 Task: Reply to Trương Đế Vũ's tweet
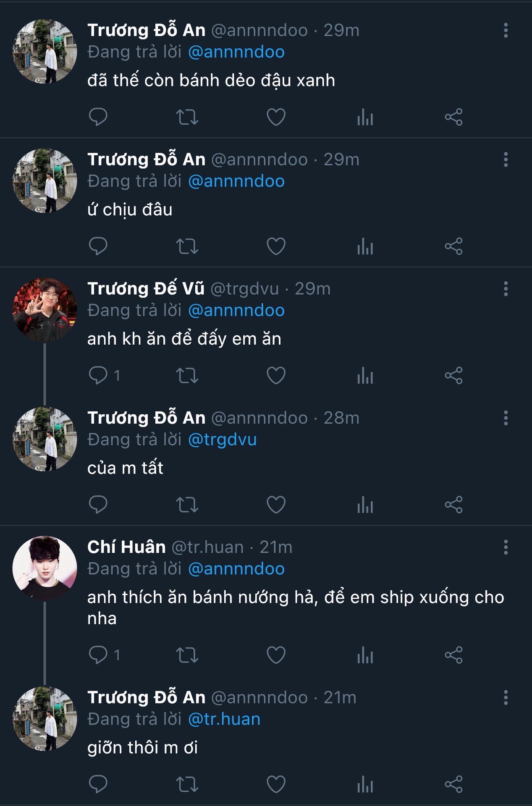coord(98,375)
